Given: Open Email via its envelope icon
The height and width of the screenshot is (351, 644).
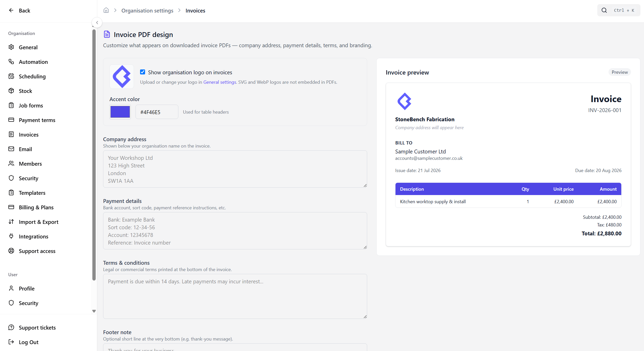Looking at the screenshot, I should point(11,149).
